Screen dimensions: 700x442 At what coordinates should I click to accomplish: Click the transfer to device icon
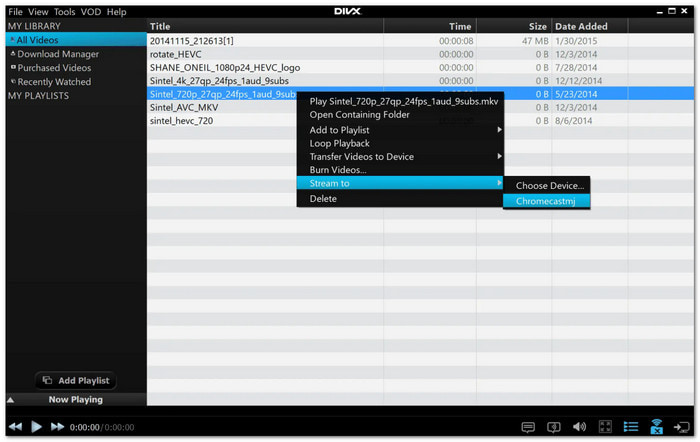pyautogui.click(x=682, y=427)
